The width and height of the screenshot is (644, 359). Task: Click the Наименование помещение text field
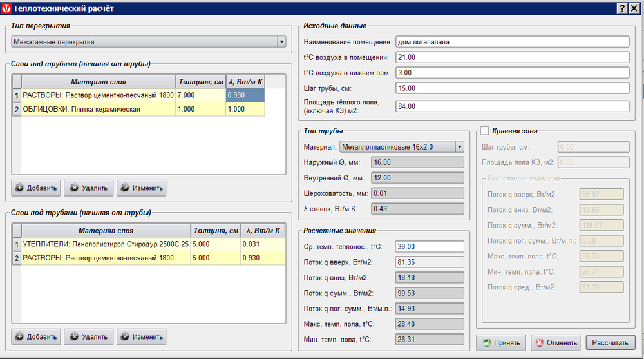tap(512, 42)
